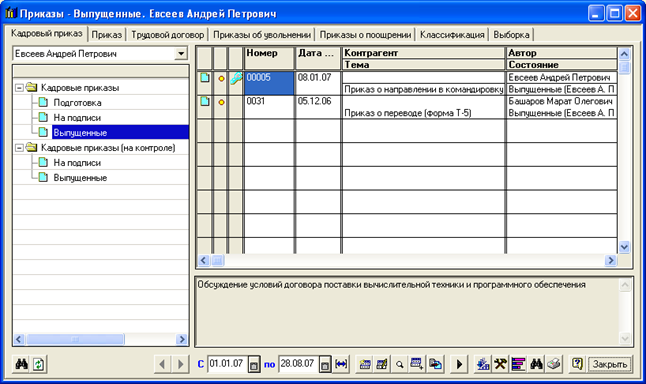Collapse the Кадровые приказы tree folder
This screenshot has height=384, width=646.
(19, 88)
